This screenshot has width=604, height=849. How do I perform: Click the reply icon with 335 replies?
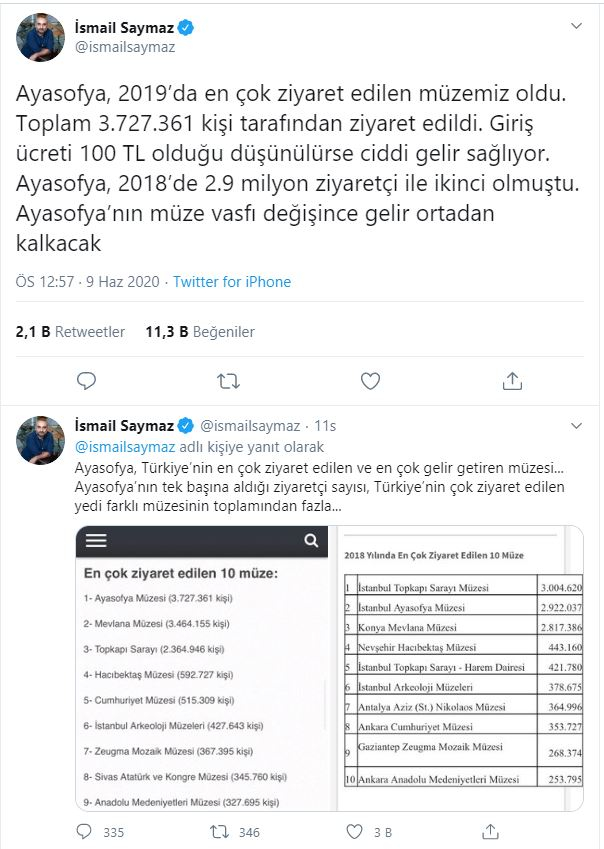tap(101, 832)
